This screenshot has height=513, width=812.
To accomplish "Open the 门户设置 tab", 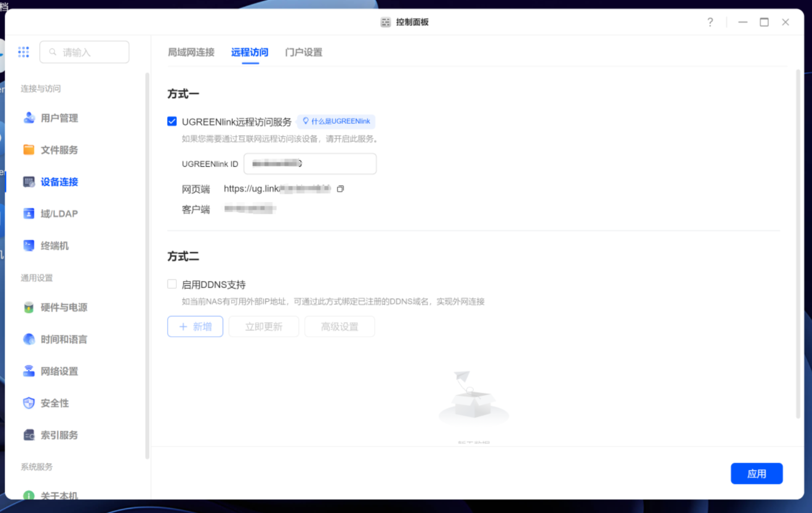I will click(x=304, y=52).
